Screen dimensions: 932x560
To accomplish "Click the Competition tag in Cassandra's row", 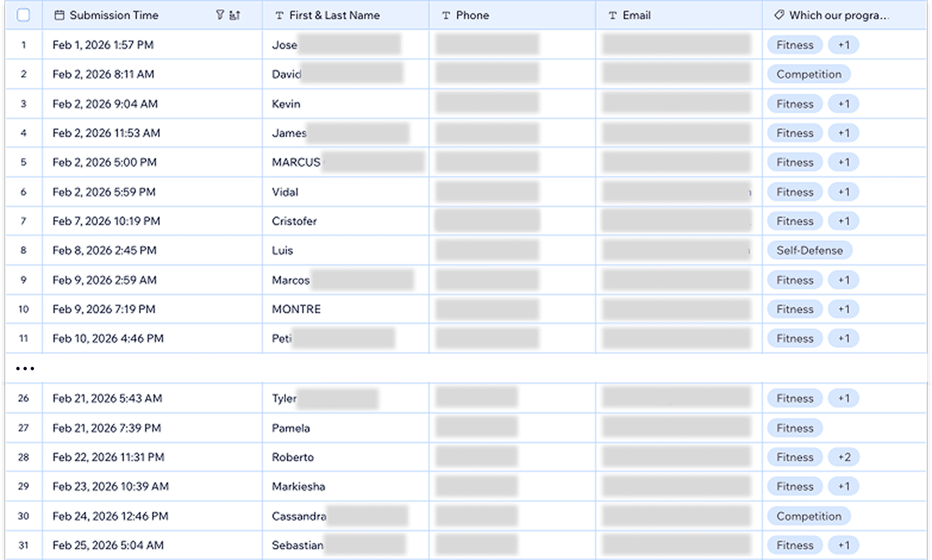I will pos(809,516).
